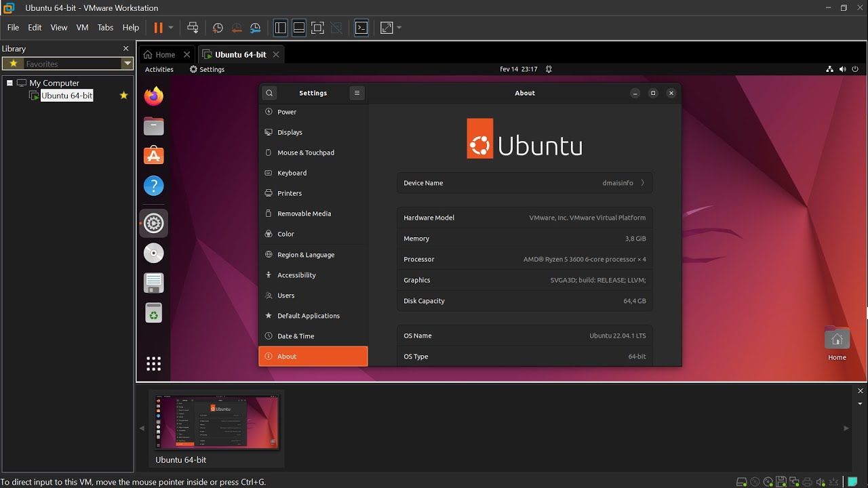This screenshot has height=488, width=868.
Task: Click the Settings gear dock icon
Action: coord(154,223)
